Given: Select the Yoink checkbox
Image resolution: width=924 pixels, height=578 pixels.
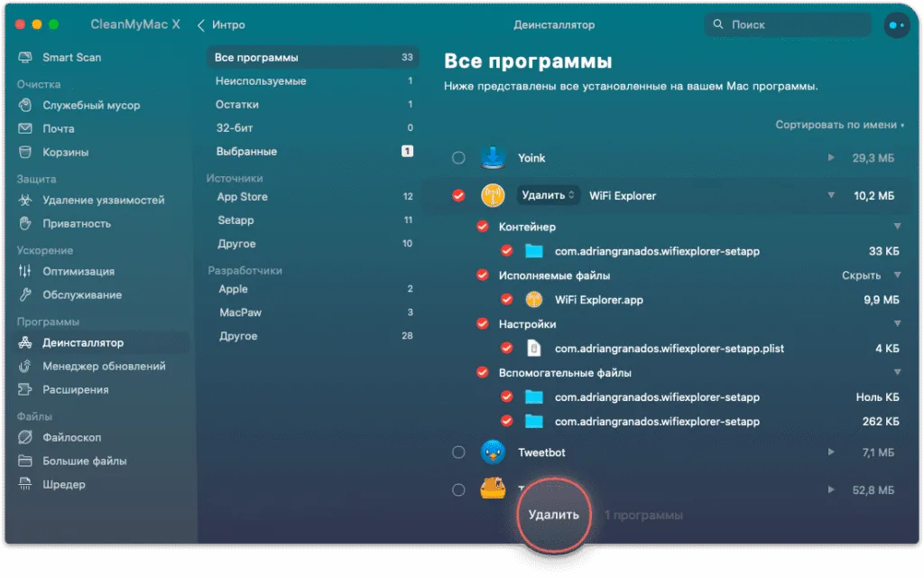Looking at the screenshot, I should [x=458, y=158].
